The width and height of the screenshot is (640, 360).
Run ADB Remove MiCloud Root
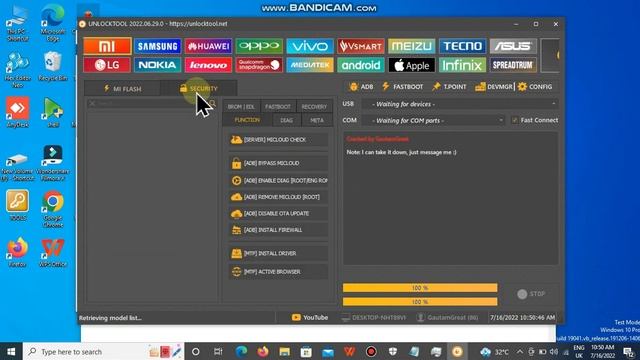click(x=278, y=197)
